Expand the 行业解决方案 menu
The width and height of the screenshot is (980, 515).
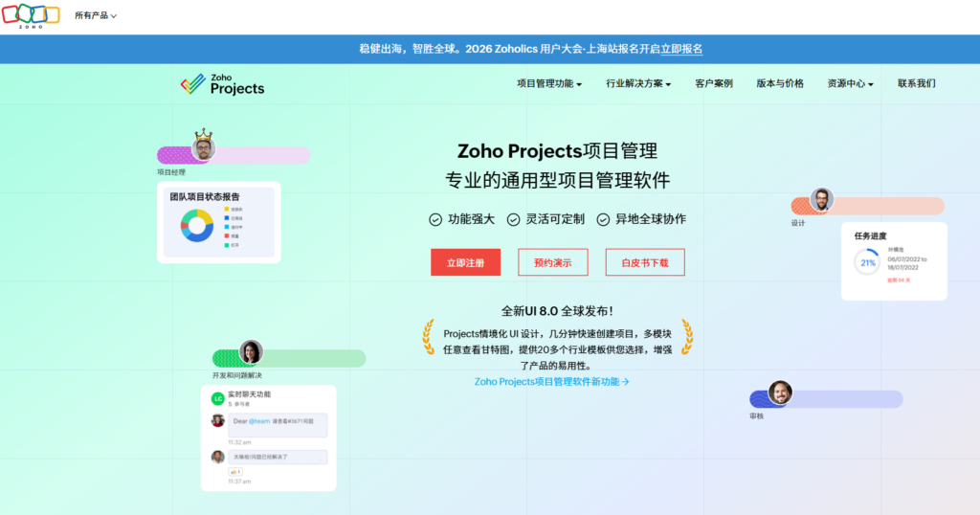point(638,83)
